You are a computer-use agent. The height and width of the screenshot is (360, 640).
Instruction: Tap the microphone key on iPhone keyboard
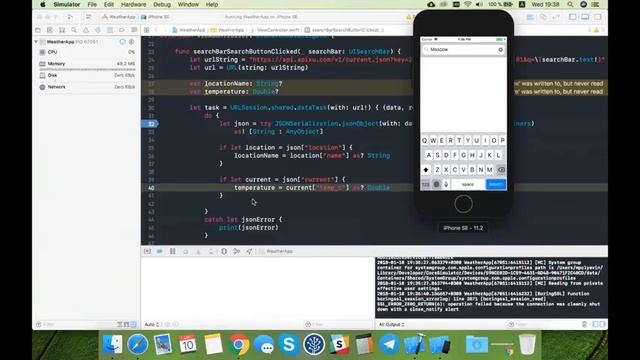click(x=446, y=184)
